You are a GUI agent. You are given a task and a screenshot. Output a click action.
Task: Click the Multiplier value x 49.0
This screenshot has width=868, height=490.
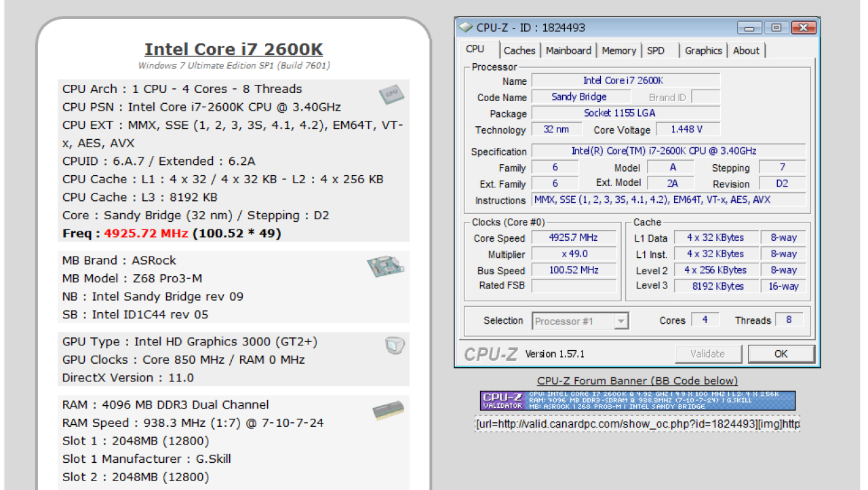tap(574, 255)
